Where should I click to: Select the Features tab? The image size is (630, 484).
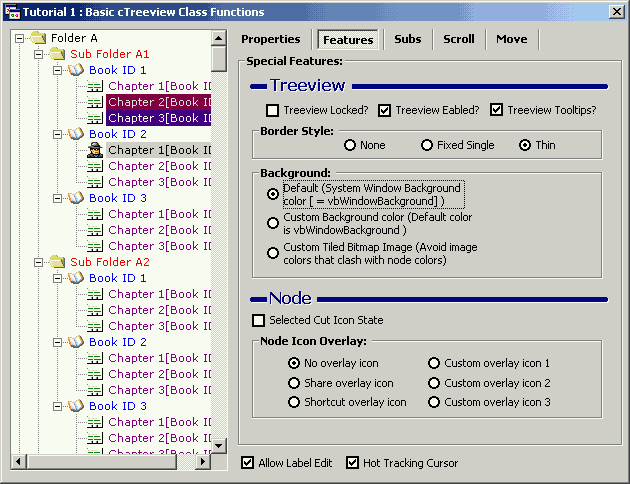348,40
